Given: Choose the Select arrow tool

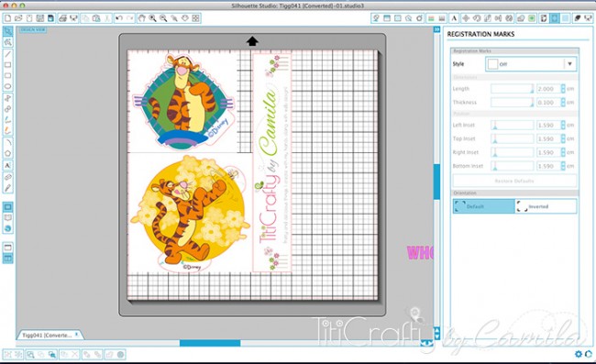Looking at the screenshot, I should pos(7,31).
